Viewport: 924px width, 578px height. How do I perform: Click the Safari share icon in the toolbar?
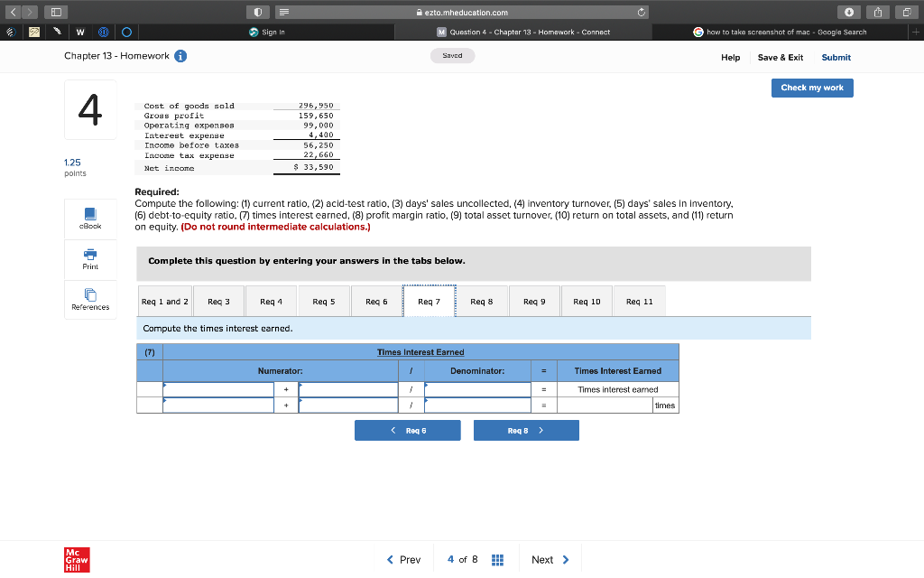[876, 13]
